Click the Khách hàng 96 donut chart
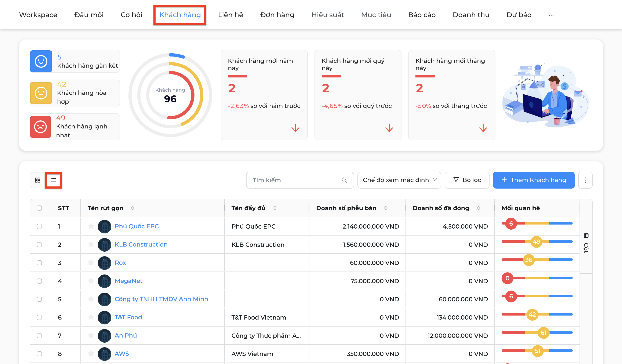The image size is (622, 364). pyautogui.click(x=170, y=95)
